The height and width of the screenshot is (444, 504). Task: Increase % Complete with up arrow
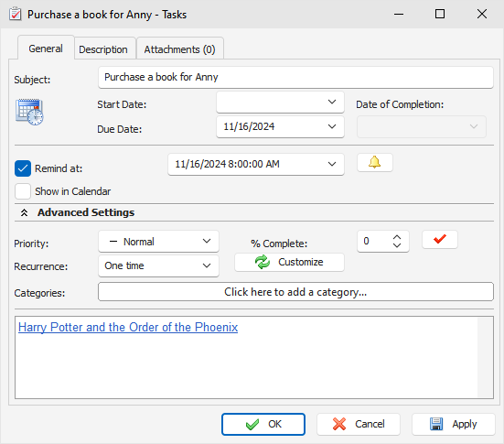click(x=397, y=237)
